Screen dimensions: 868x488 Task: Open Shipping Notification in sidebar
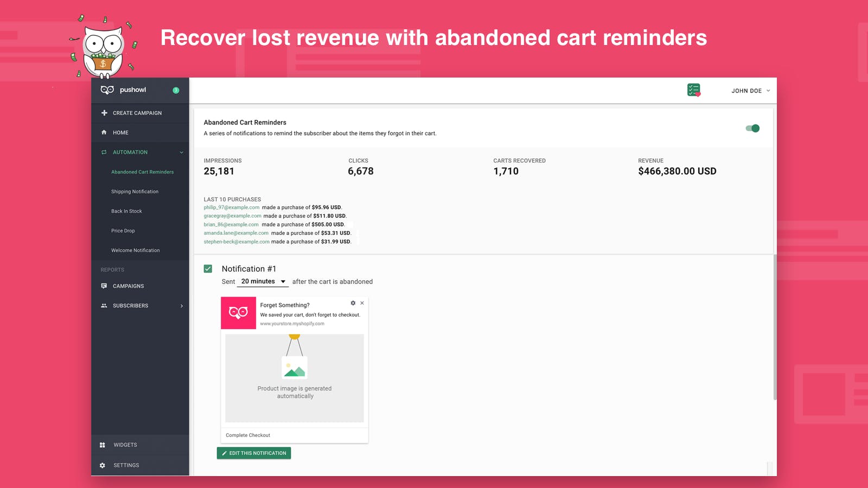tap(135, 191)
